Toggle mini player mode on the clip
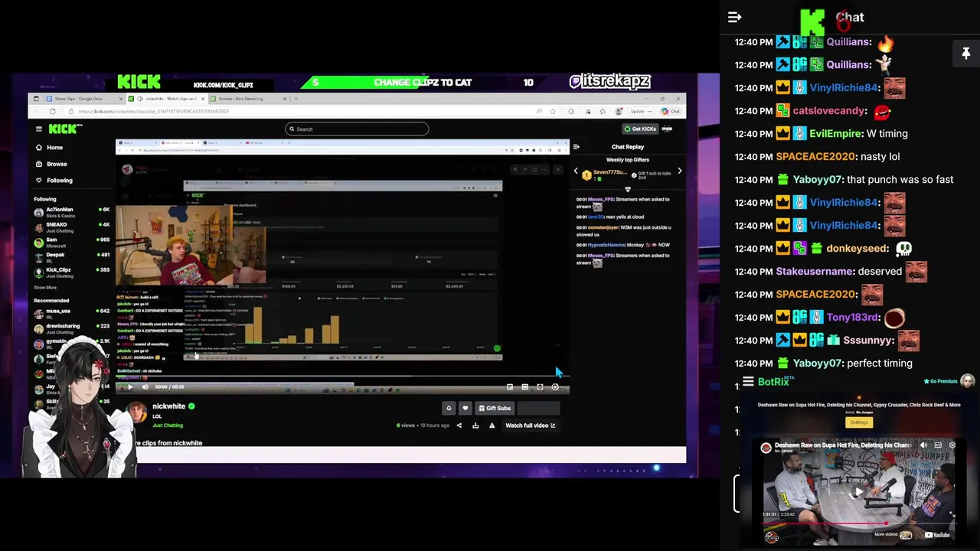The image size is (980, 551). click(x=510, y=387)
